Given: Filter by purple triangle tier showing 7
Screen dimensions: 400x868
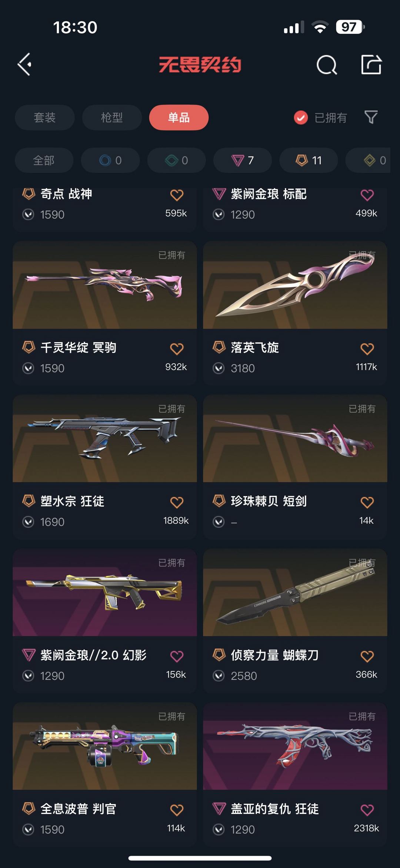Looking at the screenshot, I should (243, 160).
